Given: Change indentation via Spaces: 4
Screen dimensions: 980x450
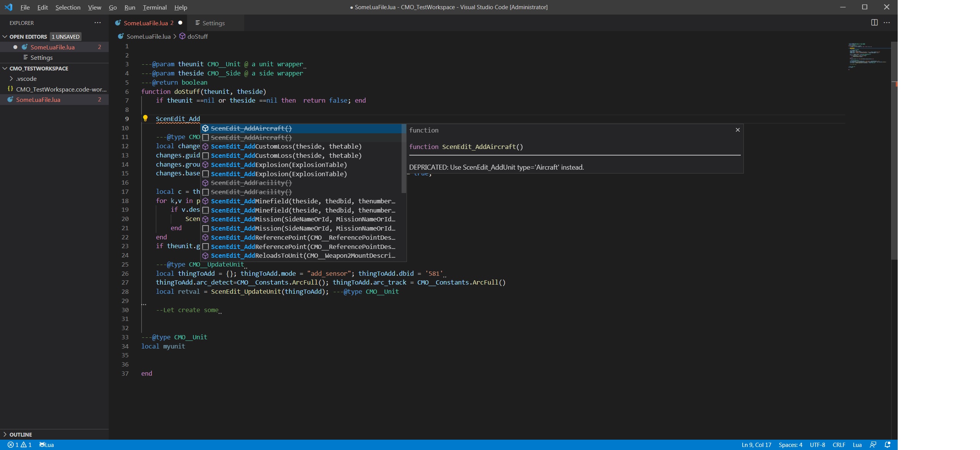Looking at the screenshot, I should click(x=790, y=445).
